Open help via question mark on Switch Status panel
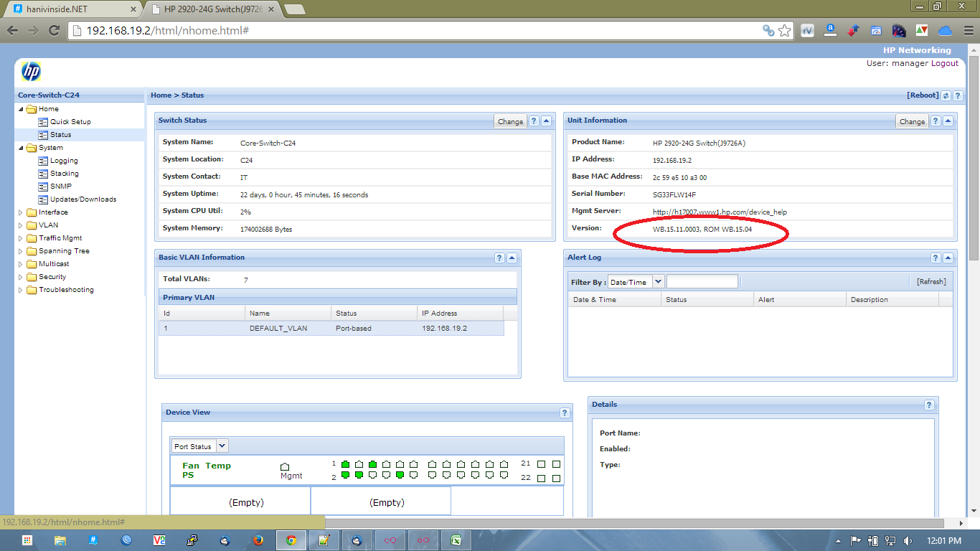Image resolution: width=980 pixels, height=551 pixels. click(x=534, y=121)
